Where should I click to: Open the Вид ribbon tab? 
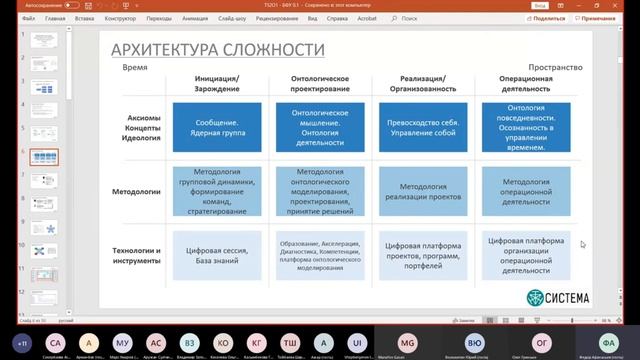313,18
